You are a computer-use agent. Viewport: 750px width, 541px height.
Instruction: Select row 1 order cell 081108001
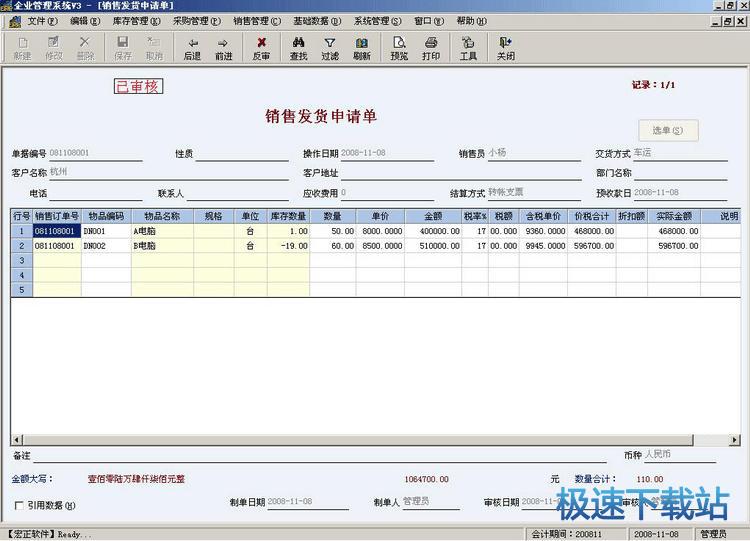57,231
